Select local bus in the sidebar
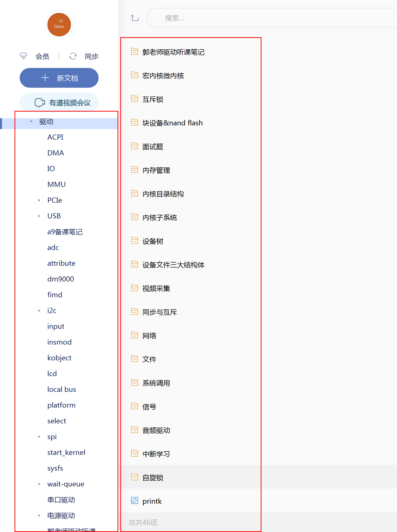397x532 pixels. [62, 389]
